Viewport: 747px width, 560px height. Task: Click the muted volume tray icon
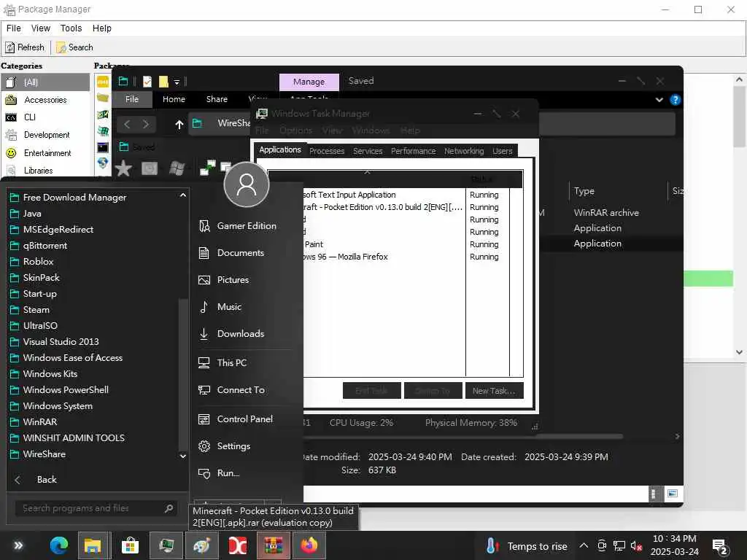pos(636,545)
